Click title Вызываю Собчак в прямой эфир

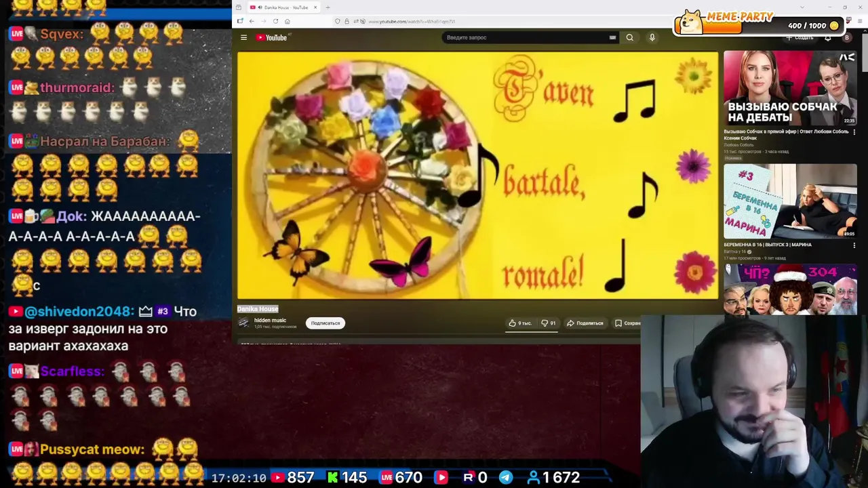786,134
